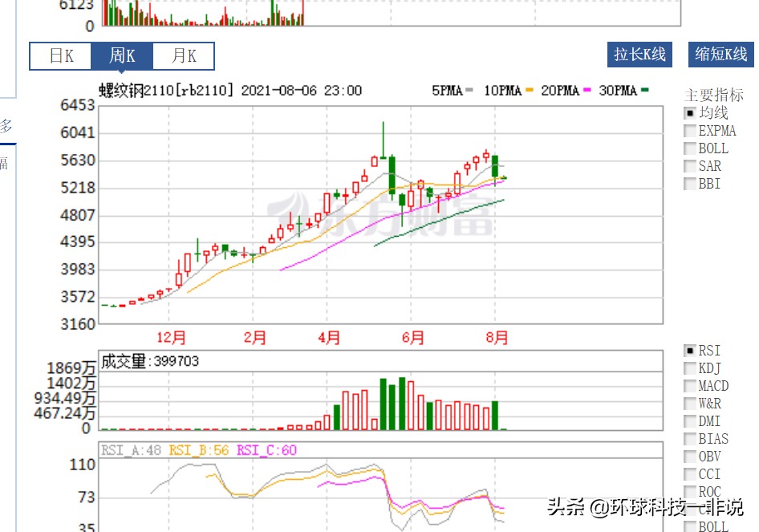Viewport: 759px width, 532px height.
Task: Enable the W&R indicator
Action: coord(691,404)
